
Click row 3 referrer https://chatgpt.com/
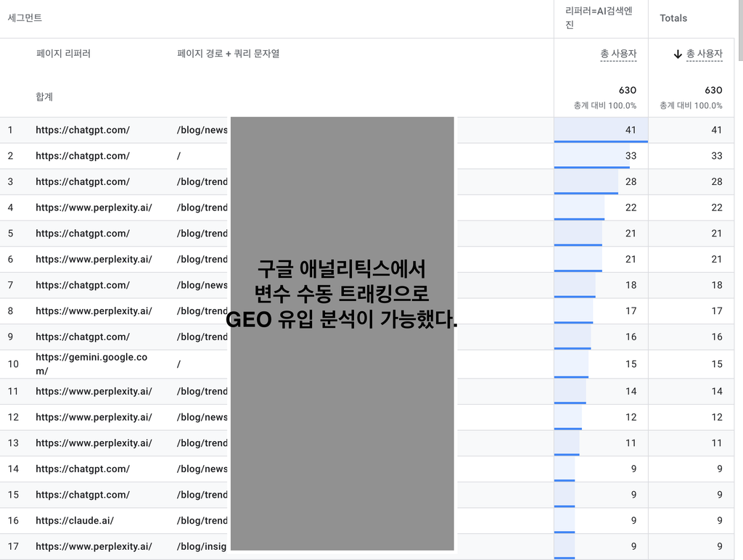pyautogui.click(x=83, y=181)
